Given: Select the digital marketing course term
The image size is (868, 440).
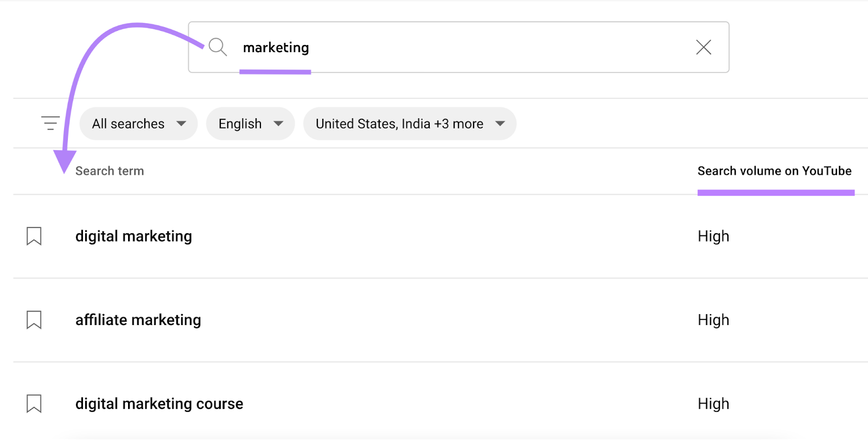Looking at the screenshot, I should (159, 404).
